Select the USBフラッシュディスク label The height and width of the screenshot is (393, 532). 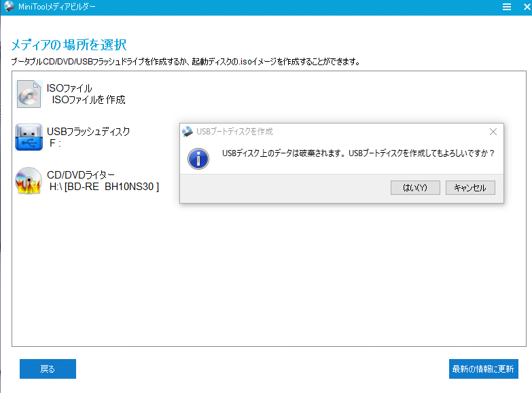pos(88,132)
